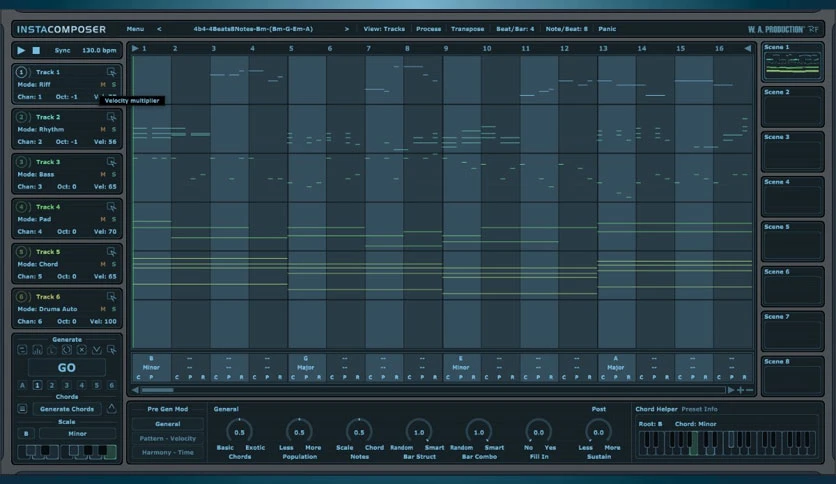Click the bar-chart icon in Generate row

tap(37, 350)
